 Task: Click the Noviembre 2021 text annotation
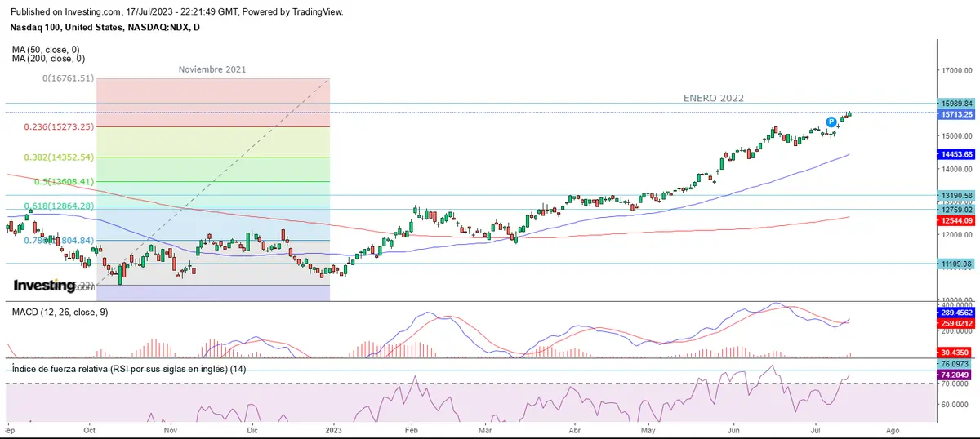pos(212,70)
